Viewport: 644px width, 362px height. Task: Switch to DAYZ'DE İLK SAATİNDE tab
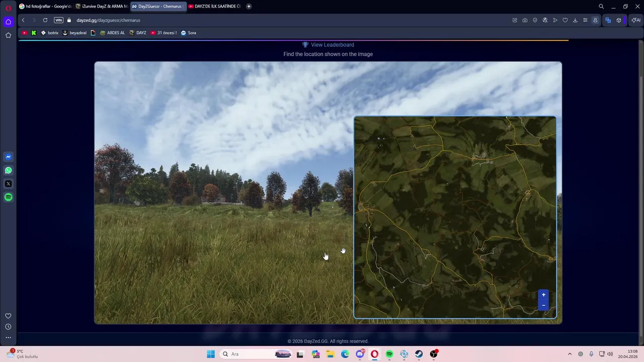[x=214, y=7]
